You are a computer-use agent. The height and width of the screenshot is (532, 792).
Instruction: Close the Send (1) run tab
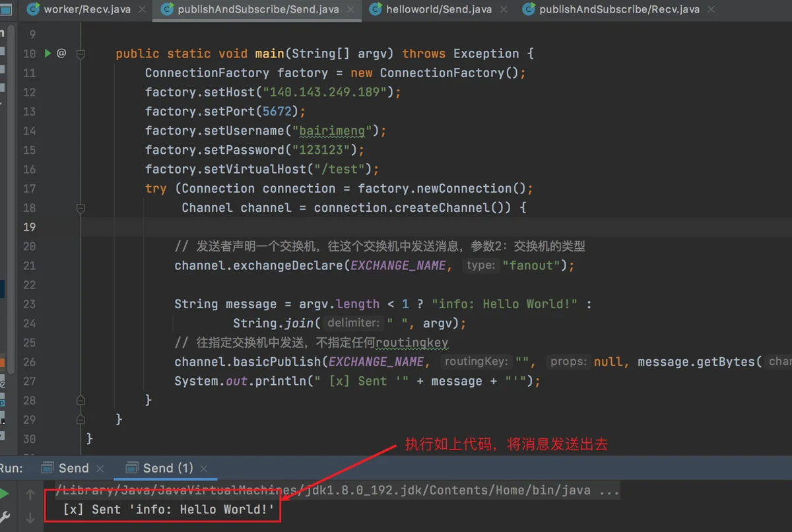[205, 469]
